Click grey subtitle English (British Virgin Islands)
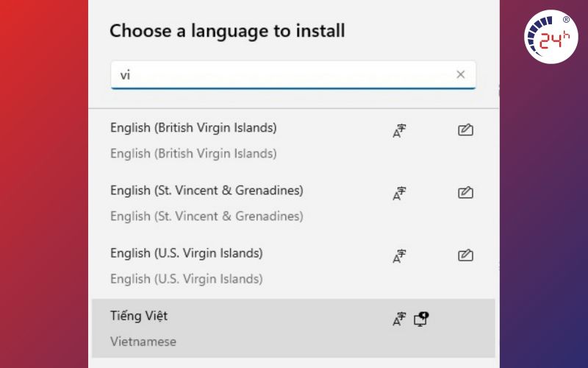Screen dimensions: 588x368 coord(193,154)
